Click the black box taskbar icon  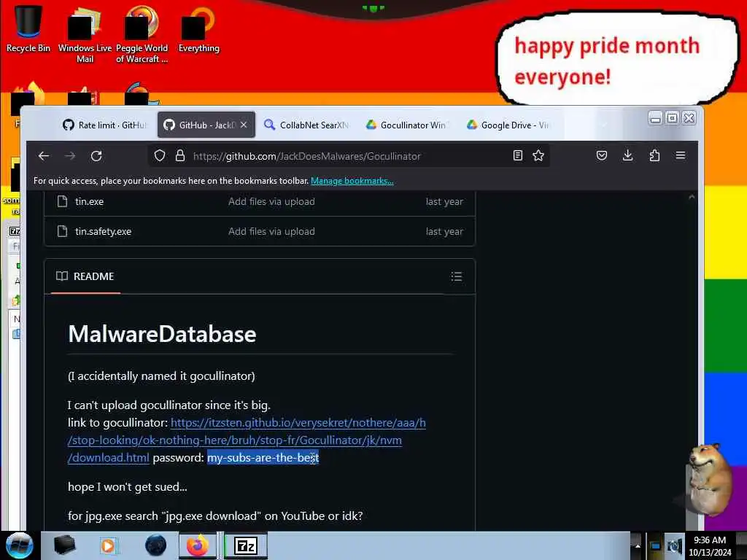pyautogui.click(x=64, y=545)
